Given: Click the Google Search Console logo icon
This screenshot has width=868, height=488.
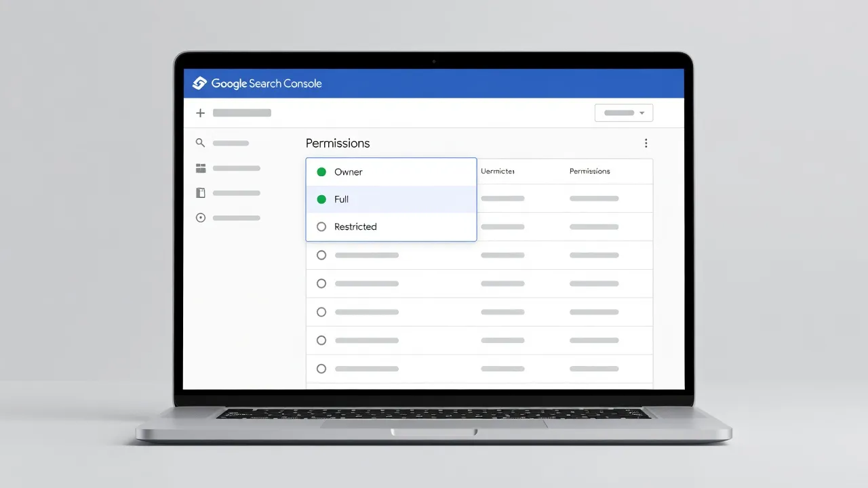Looking at the screenshot, I should (199, 83).
